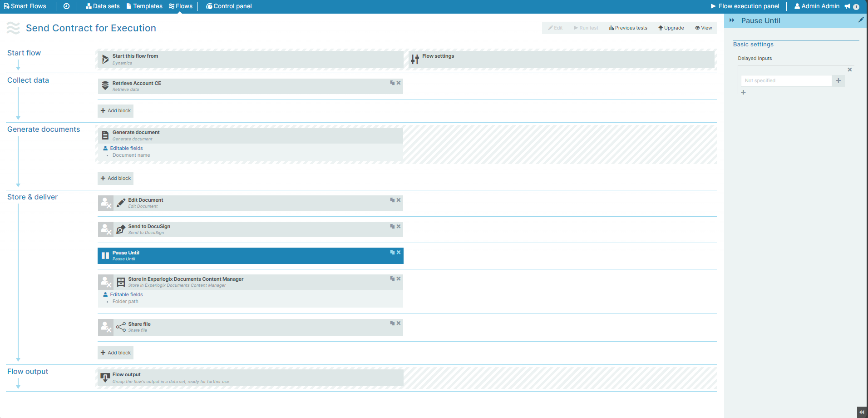Viewport: 868px width, 418px height.
Task: Open the Admin Admin user menu
Action: 817,6
